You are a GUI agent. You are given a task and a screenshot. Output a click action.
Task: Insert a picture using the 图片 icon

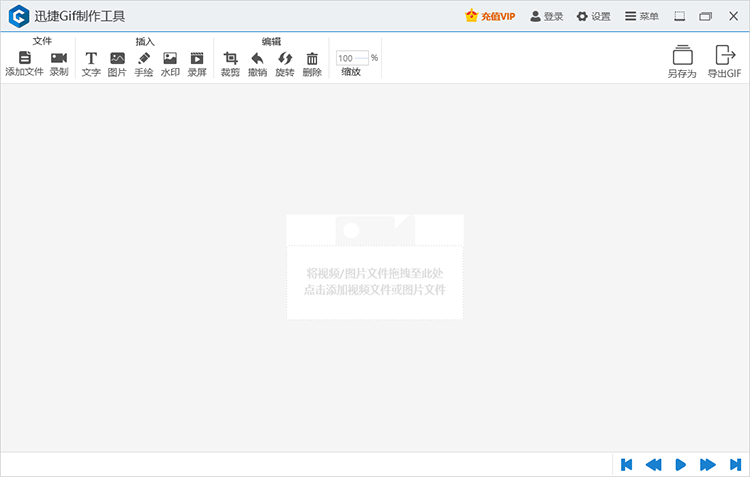pyautogui.click(x=117, y=58)
